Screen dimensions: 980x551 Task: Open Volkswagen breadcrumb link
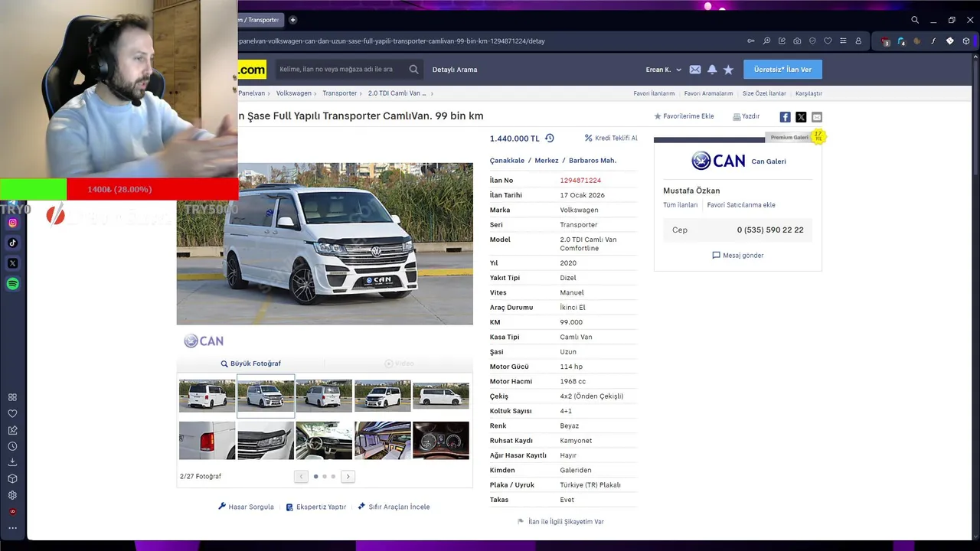[294, 93]
